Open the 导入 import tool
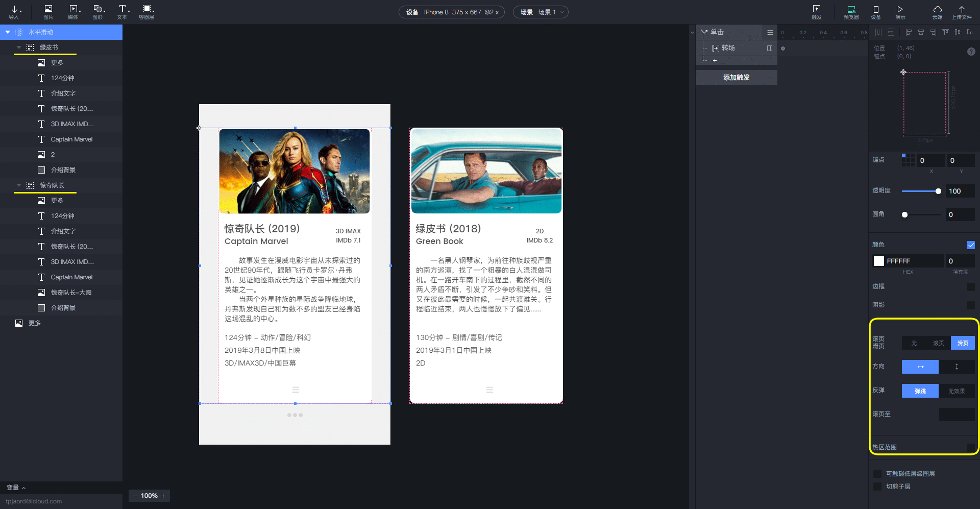The width and height of the screenshot is (980, 509). click(14, 12)
